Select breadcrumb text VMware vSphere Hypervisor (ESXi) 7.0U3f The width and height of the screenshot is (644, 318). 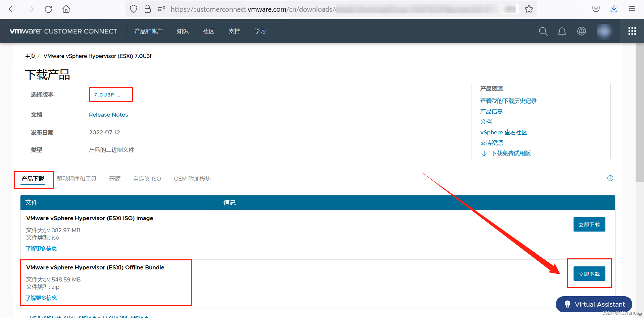(97, 56)
